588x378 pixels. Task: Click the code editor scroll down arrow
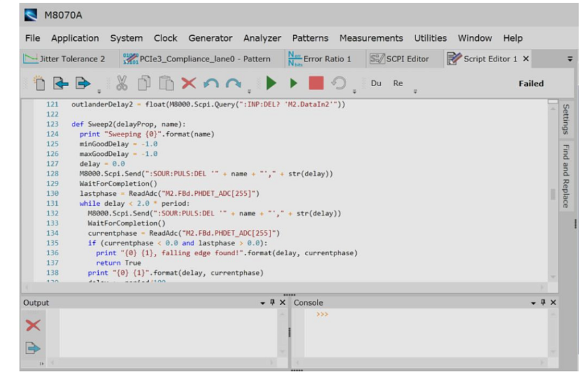(553, 277)
